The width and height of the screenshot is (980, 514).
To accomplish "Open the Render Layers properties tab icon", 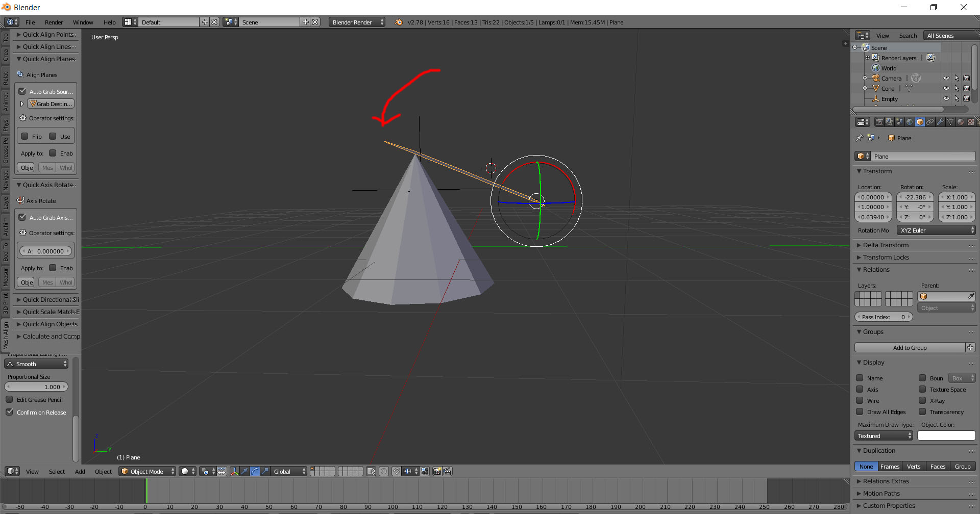I will 889,122.
